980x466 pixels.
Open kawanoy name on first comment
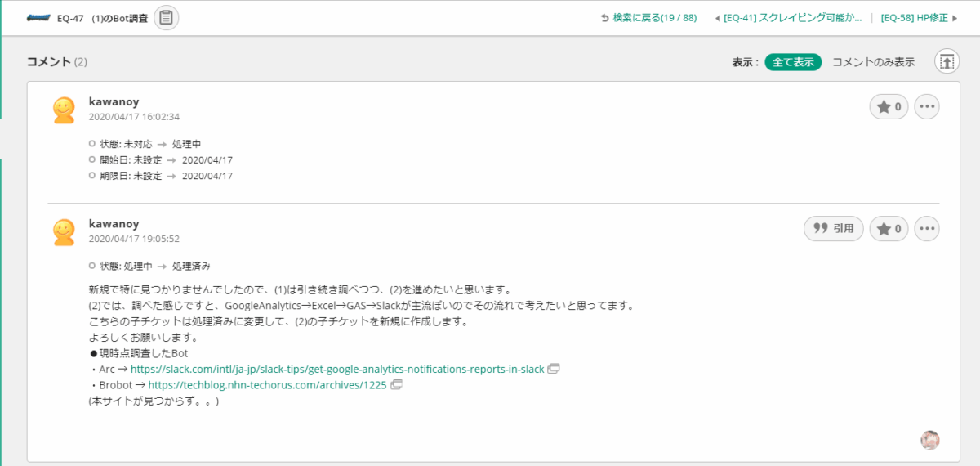tap(114, 102)
